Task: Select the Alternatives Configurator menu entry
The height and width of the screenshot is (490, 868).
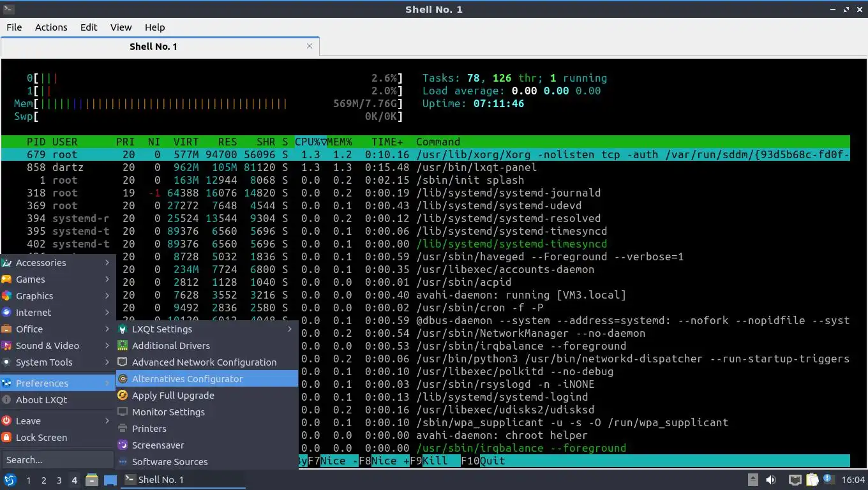Action: tap(207, 379)
